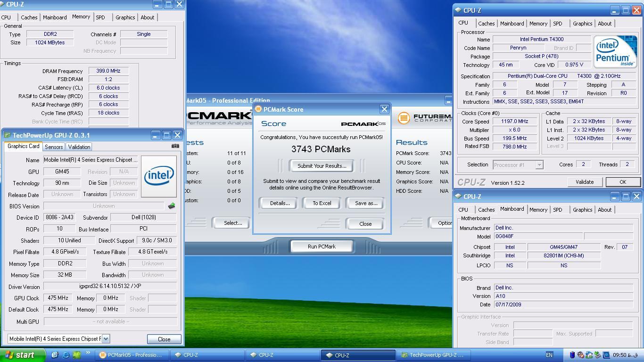Click Close button in PCMark Score dialog

(x=365, y=224)
